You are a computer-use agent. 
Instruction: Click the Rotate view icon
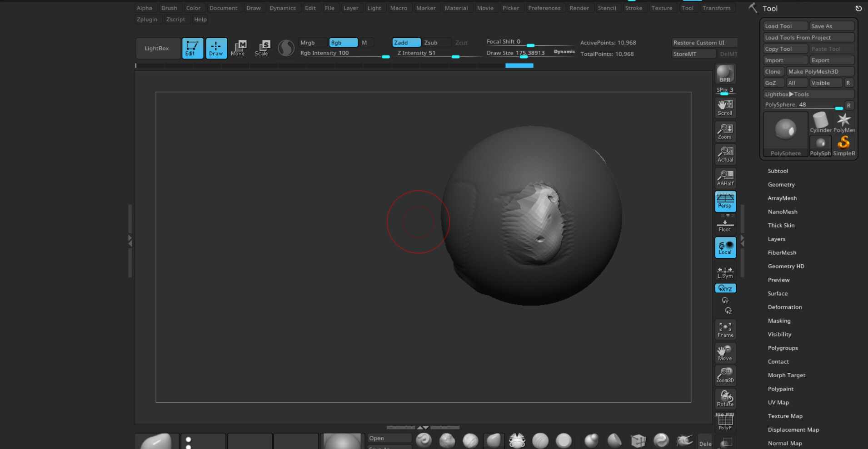coord(725,399)
